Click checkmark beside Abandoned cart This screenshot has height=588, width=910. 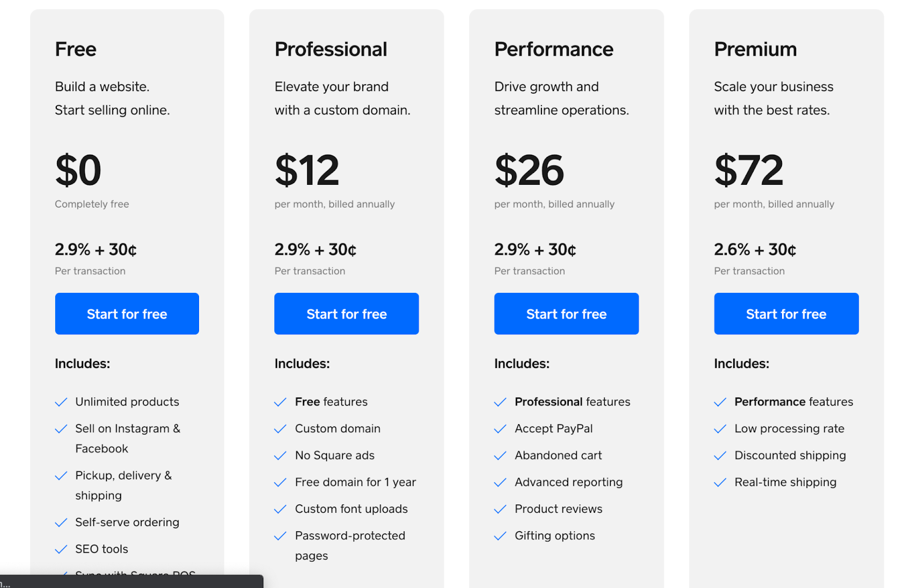pos(500,456)
